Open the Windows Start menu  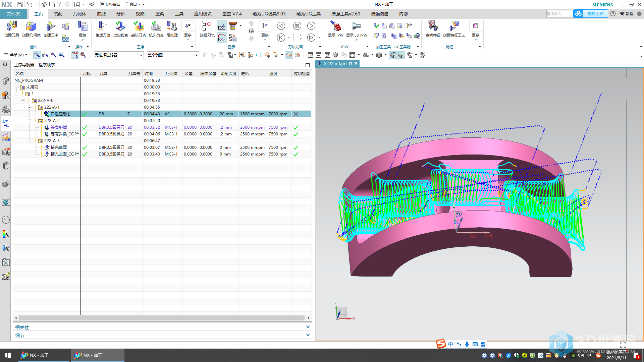pyautogui.click(x=8, y=355)
